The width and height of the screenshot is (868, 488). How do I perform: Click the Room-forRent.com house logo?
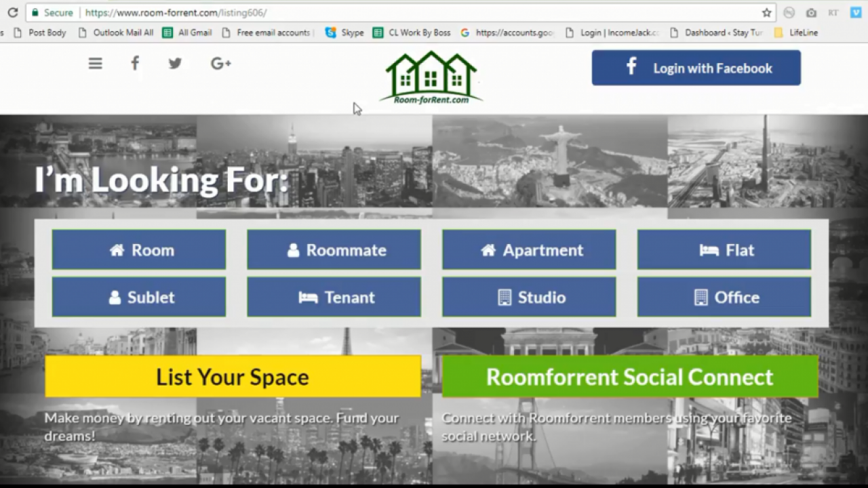pos(431,77)
